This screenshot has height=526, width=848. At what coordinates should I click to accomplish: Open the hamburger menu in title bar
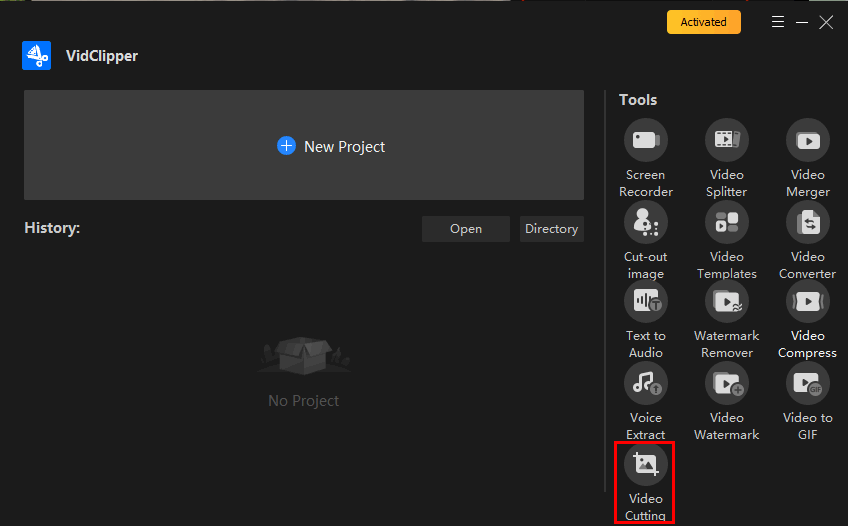(x=778, y=22)
